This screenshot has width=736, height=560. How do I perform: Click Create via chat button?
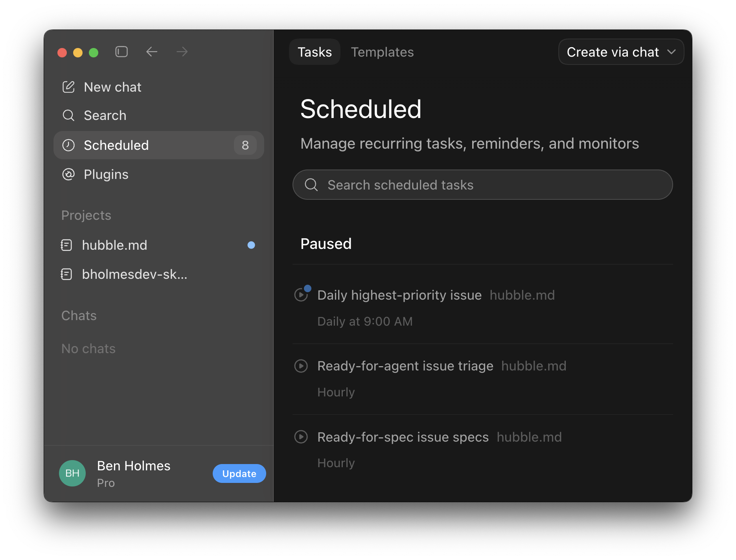(621, 52)
